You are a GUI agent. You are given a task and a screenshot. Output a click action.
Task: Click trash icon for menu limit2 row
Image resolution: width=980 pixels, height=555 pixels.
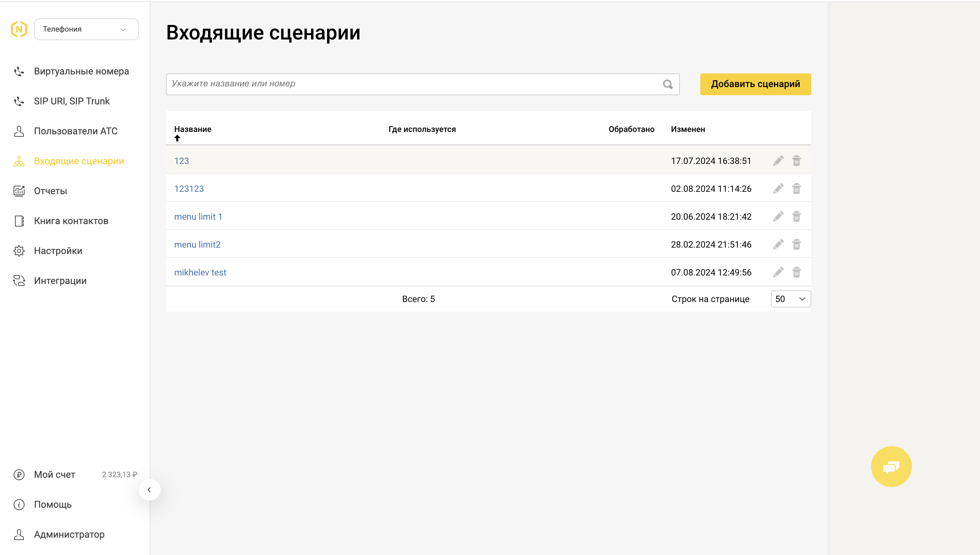click(796, 244)
